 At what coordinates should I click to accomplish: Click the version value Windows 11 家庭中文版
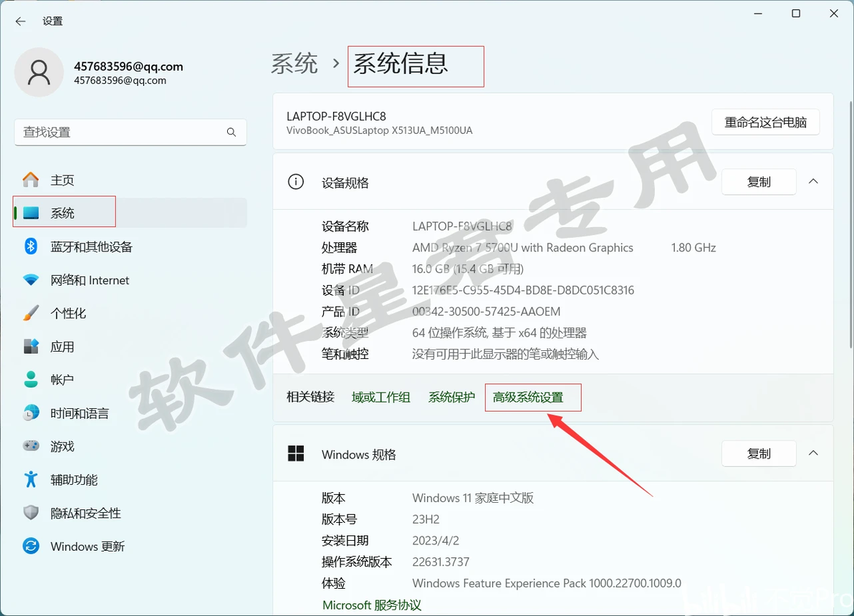coord(473,498)
